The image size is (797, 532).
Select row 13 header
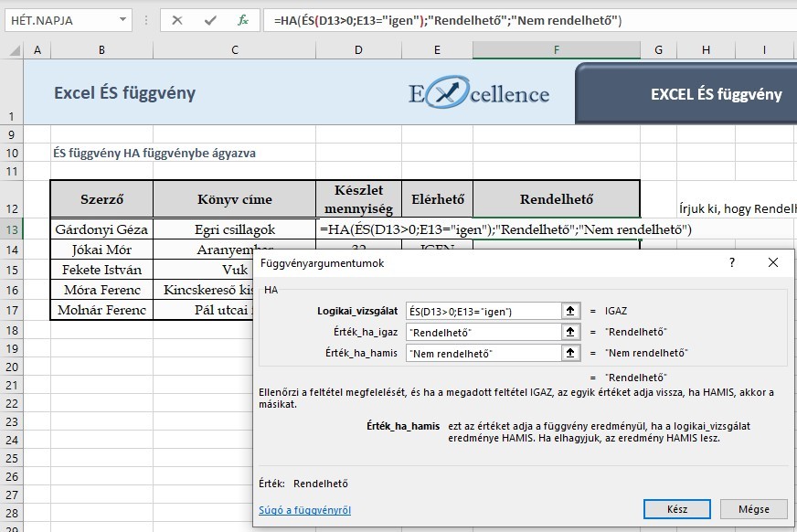point(12,229)
